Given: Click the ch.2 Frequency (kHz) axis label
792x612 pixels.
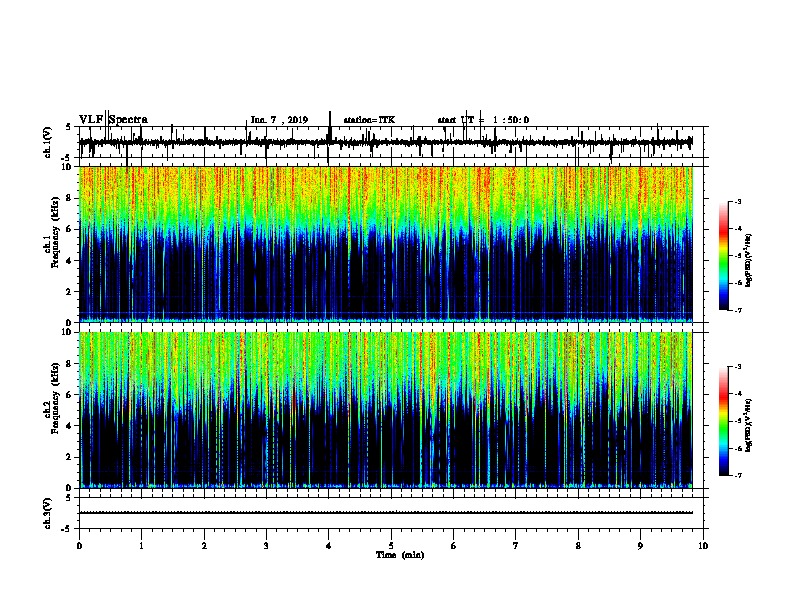Looking at the screenshot, I should click(x=54, y=398).
